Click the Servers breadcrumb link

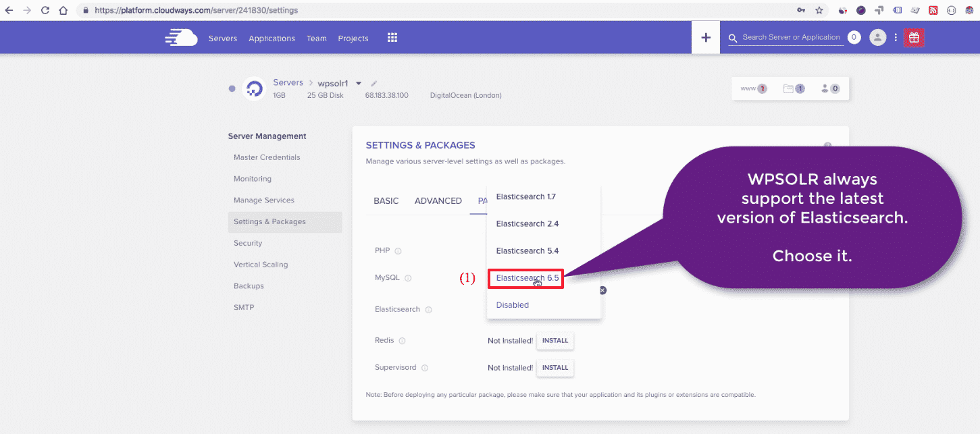point(288,82)
